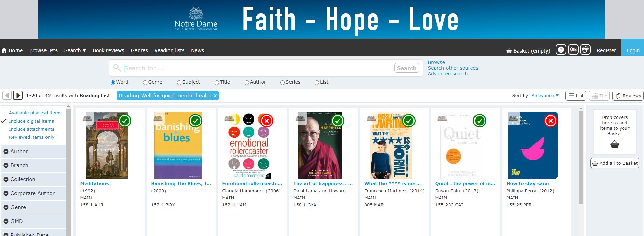Click the red unavailable cross on Emotional rollercoaster
The image size is (644, 236).
point(267,121)
